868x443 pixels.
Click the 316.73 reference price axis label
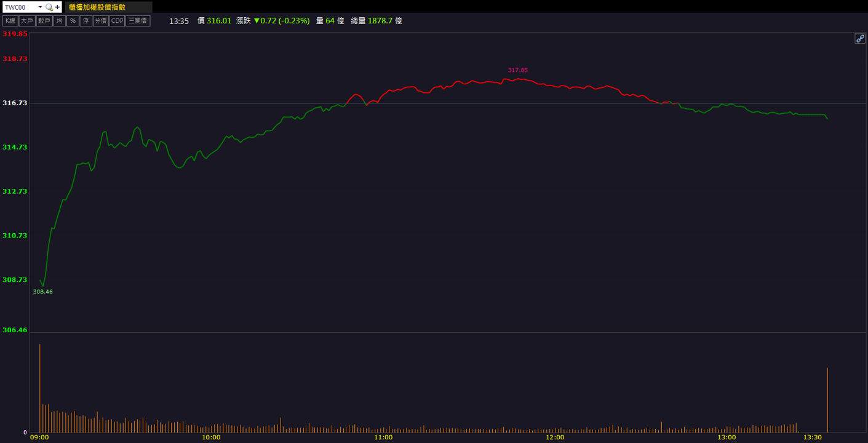pyautogui.click(x=15, y=103)
